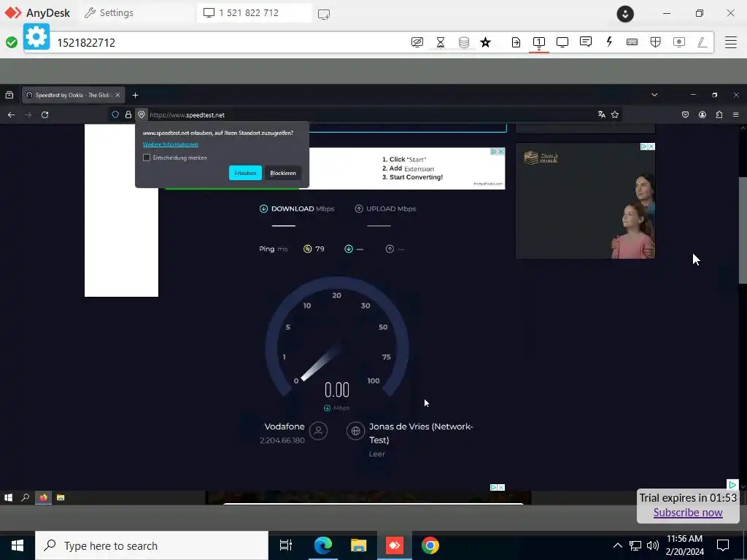
Task: Select the Speedtest by Ookla browser tab
Action: point(72,96)
